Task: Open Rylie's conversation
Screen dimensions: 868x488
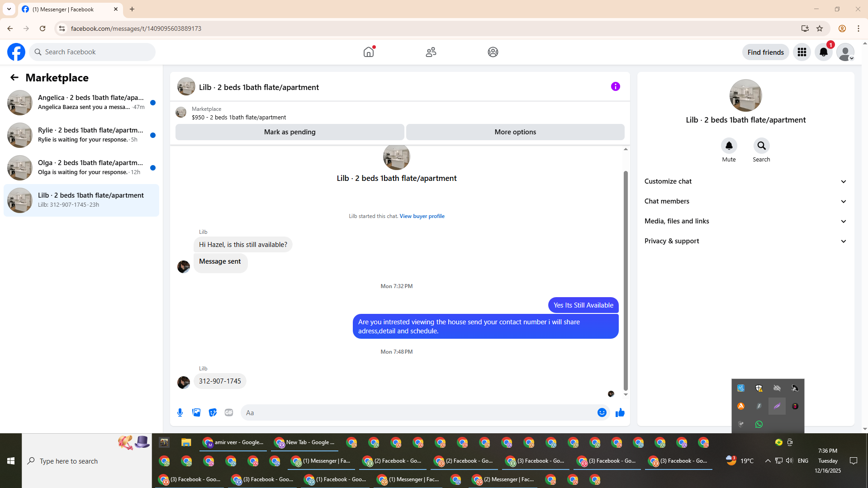Action: pyautogui.click(x=81, y=135)
